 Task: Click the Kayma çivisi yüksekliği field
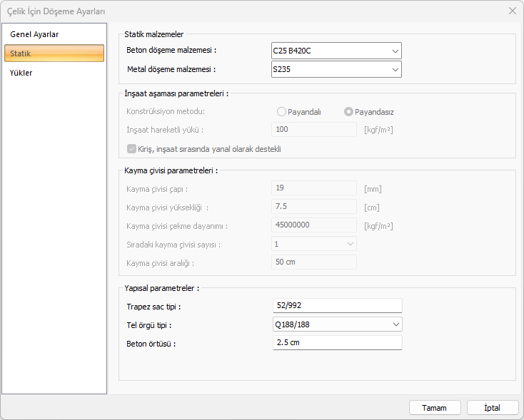coord(314,207)
